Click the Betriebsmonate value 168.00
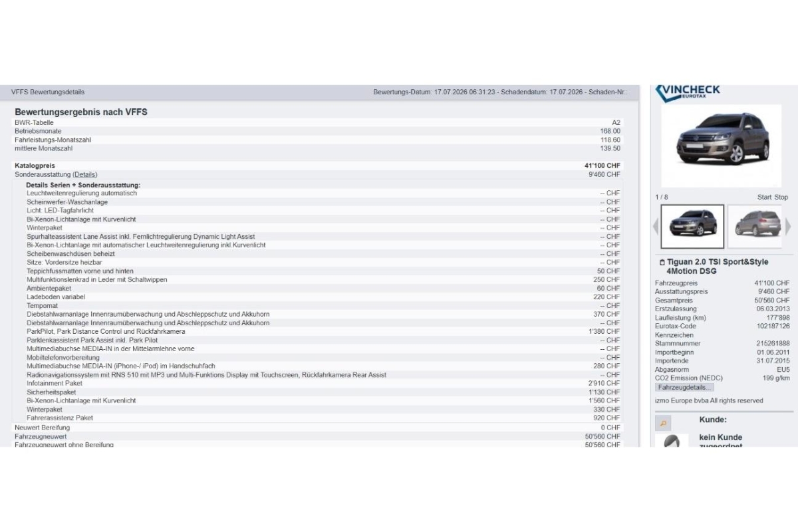798x532 pixels. 610,131
